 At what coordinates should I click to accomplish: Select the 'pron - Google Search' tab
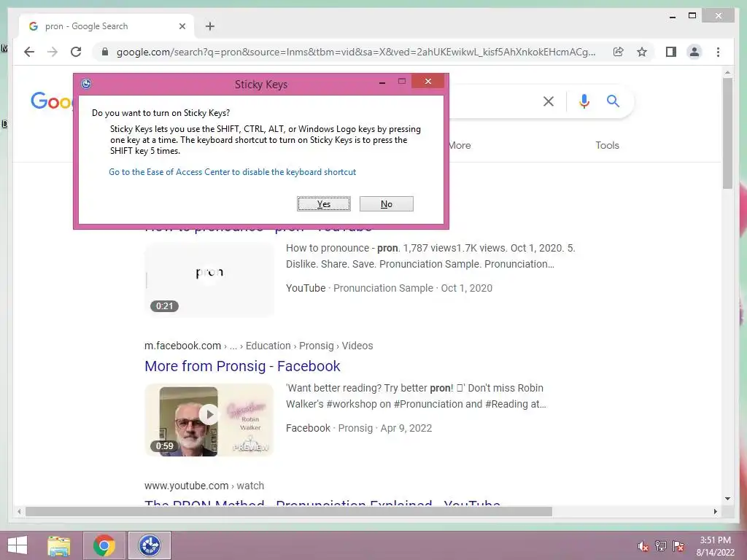point(107,26)
